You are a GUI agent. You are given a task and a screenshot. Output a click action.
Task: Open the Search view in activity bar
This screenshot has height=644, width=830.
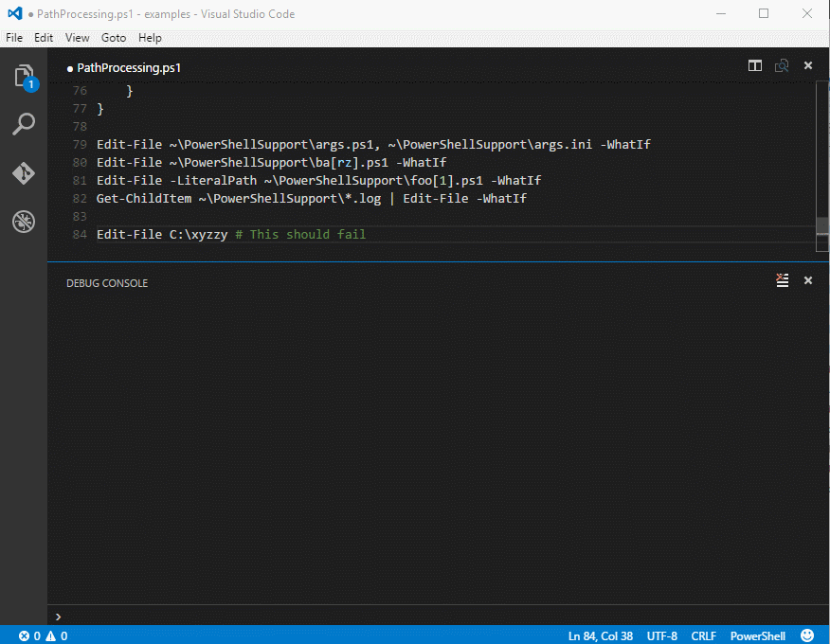[24, 124]
